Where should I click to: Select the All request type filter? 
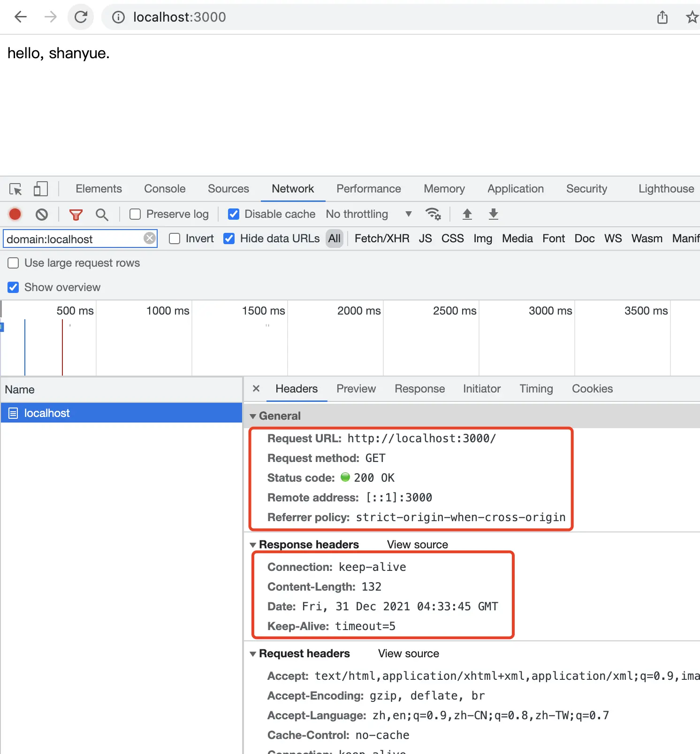tap(335, 239)
